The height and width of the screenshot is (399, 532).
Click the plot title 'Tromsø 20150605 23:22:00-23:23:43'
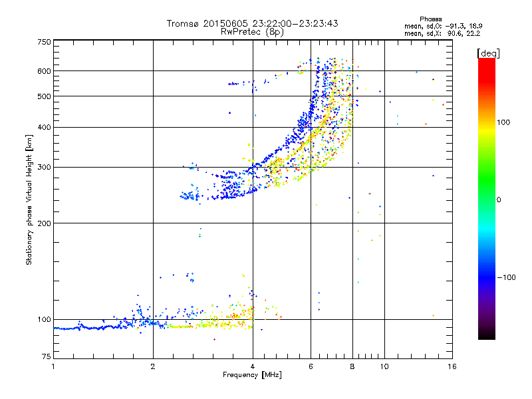tap(252, 23)
